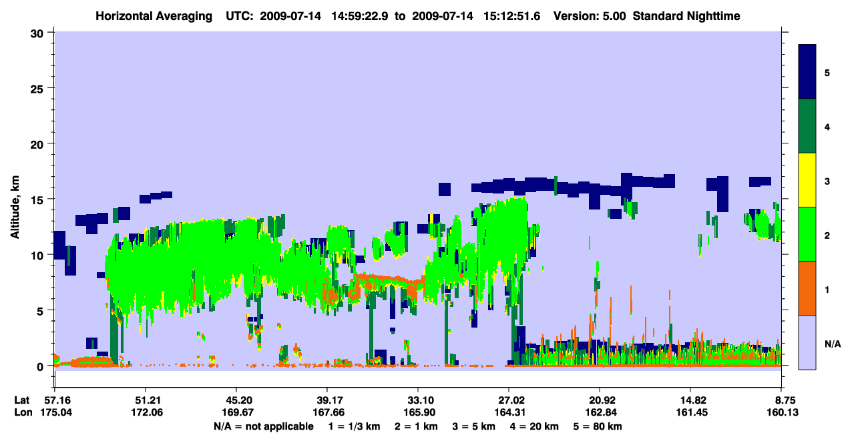Click the '5 = 80 km' footnote
The image size is (868, 445).
[x=599, y=426]
